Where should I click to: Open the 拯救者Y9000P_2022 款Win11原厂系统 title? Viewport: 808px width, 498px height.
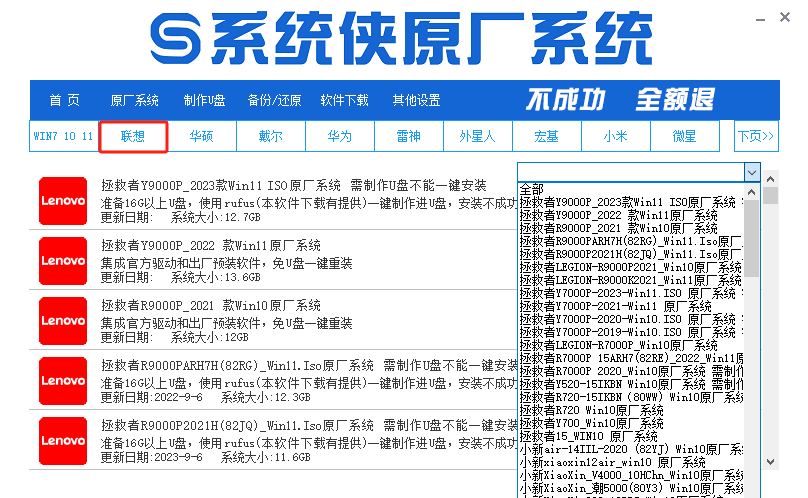click(211, 245)
